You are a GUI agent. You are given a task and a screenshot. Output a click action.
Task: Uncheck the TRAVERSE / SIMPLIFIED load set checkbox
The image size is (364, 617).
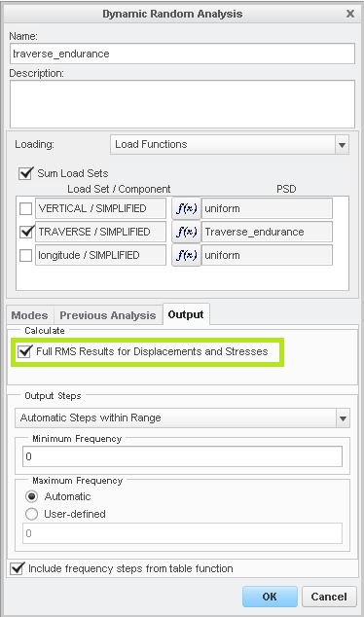[x=26, y=232]
